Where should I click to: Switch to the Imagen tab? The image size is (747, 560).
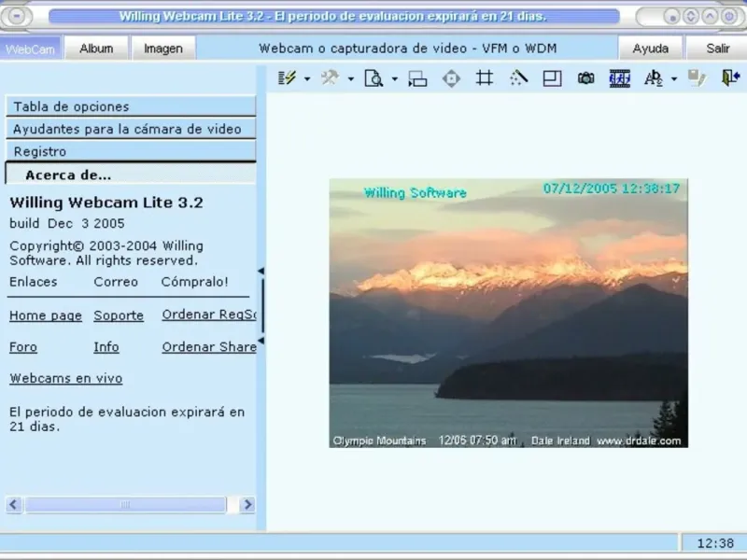pyautogui.click(x=163, y=49)
